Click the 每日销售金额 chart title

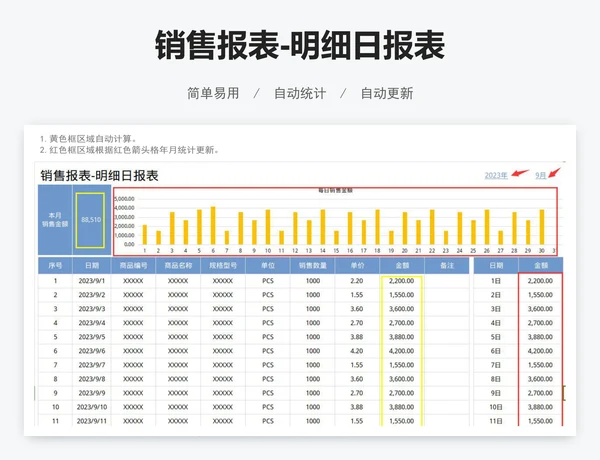(335, 190)
